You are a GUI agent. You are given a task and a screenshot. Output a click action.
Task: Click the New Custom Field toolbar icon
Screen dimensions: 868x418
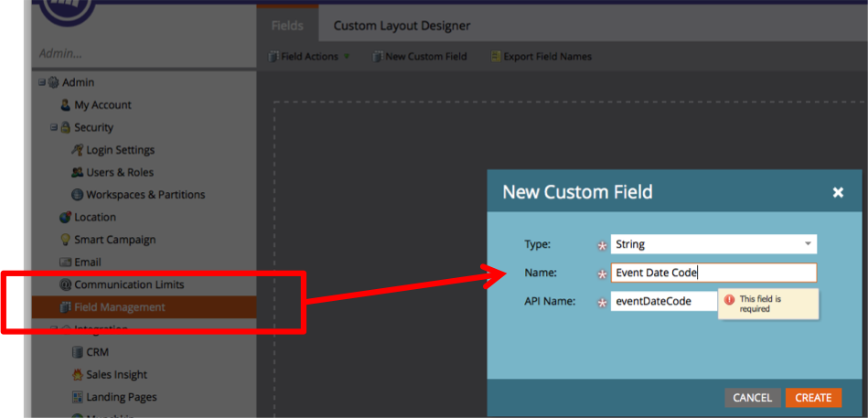(378, 57)
